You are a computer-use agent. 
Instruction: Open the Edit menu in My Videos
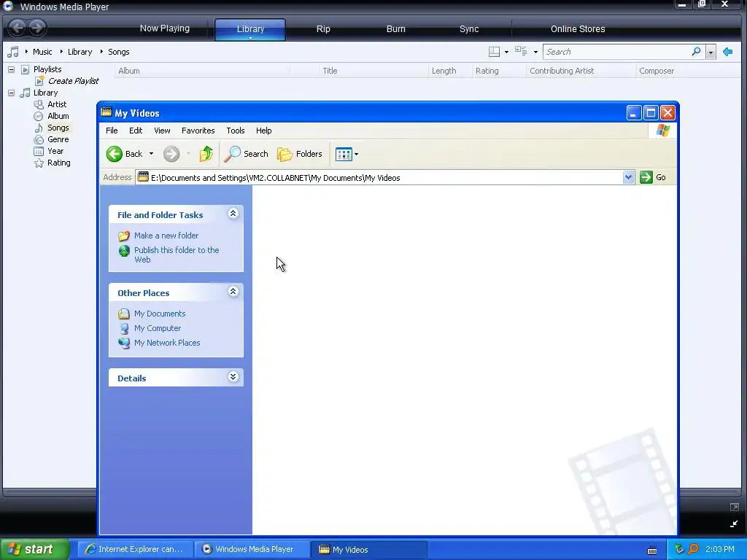click(136, 131)
